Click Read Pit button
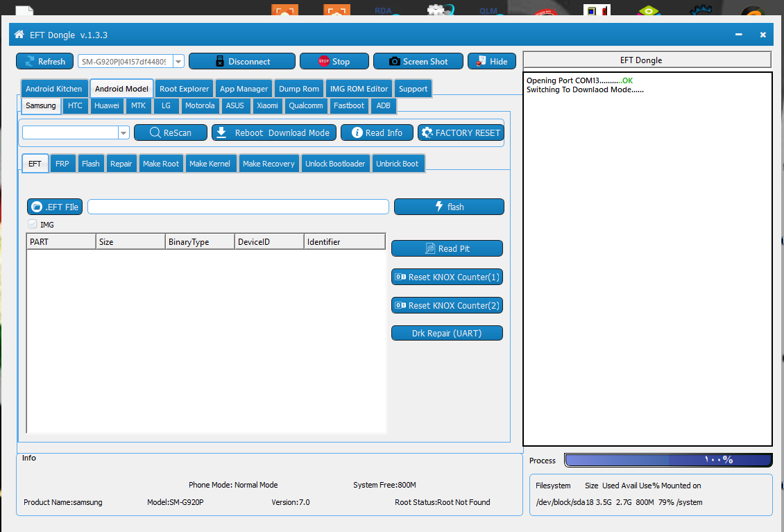The image size is (784, 532). point(447,248)
